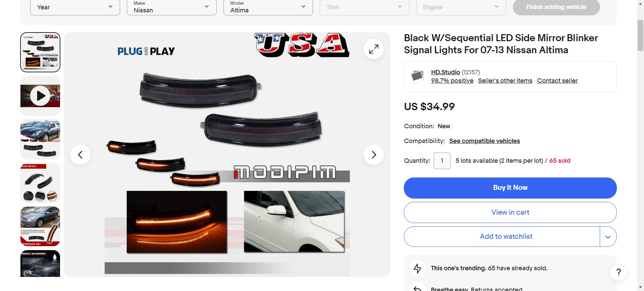Add this item to watchlist
Image resolution: width=644 pixels, height=291 pixels.
(502, 237)
